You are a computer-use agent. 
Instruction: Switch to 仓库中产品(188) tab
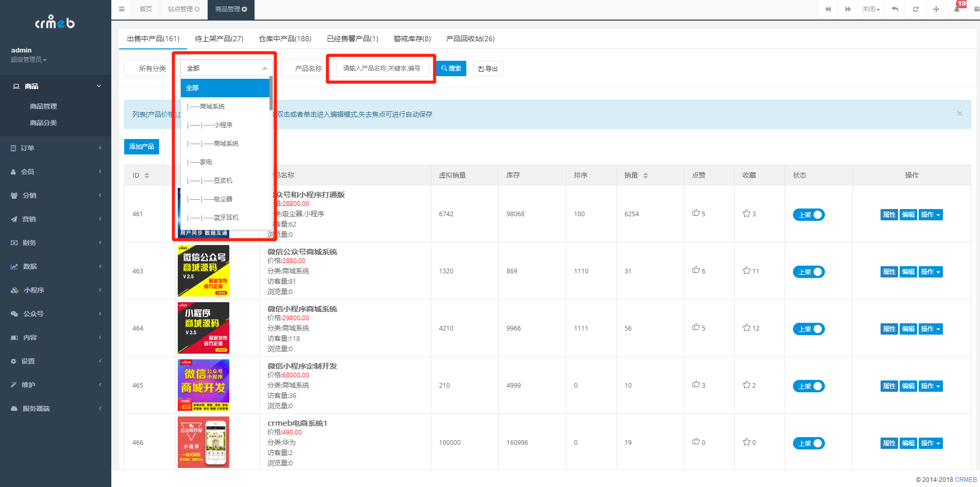click(x=285, y=39)
